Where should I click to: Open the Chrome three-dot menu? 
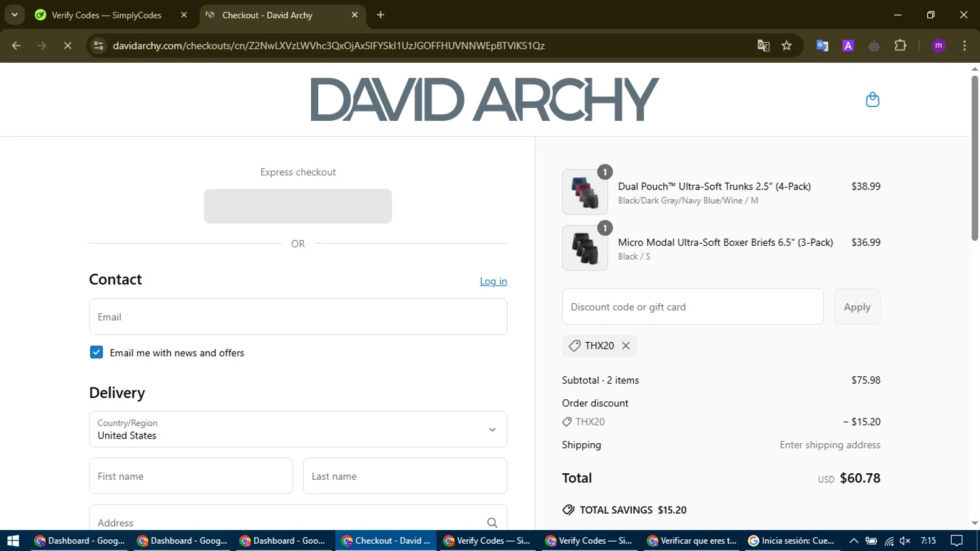(x=964, y=46)
